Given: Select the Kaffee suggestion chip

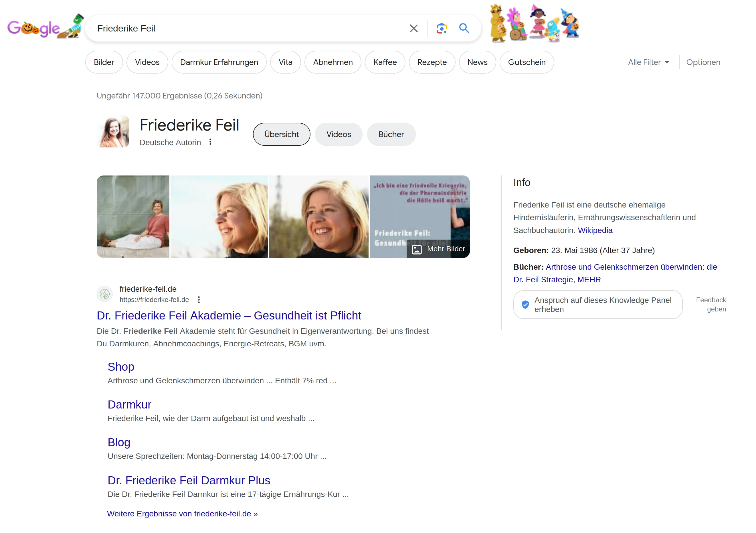Looking at the screenshot, I should 385,62.
